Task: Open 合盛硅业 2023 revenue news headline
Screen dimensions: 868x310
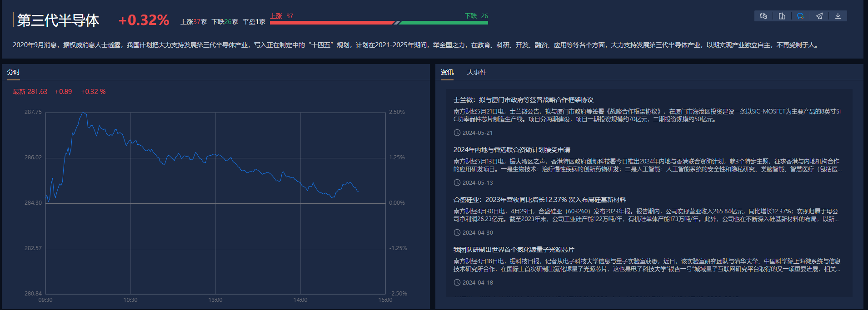Action: tap(539, 200)
